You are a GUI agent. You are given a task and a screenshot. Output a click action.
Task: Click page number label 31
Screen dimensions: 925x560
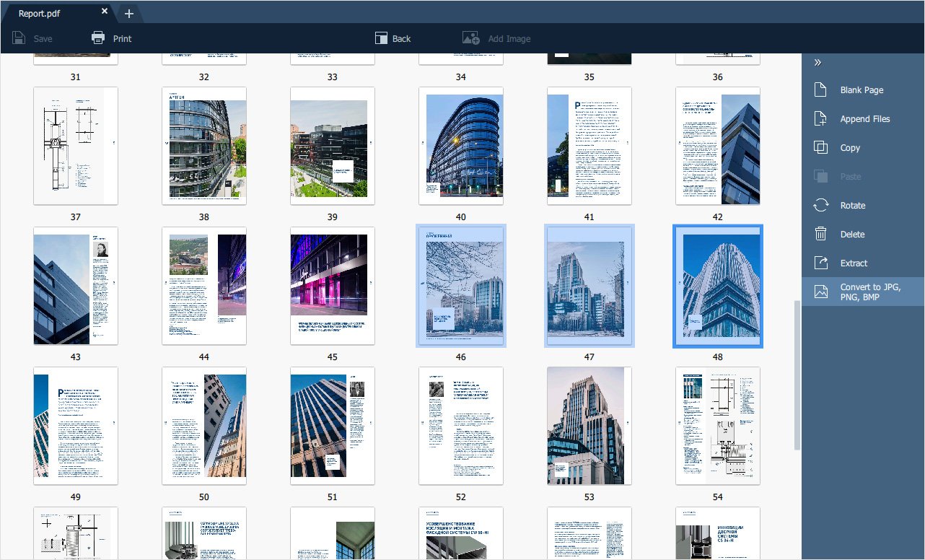tap(76, 77)
